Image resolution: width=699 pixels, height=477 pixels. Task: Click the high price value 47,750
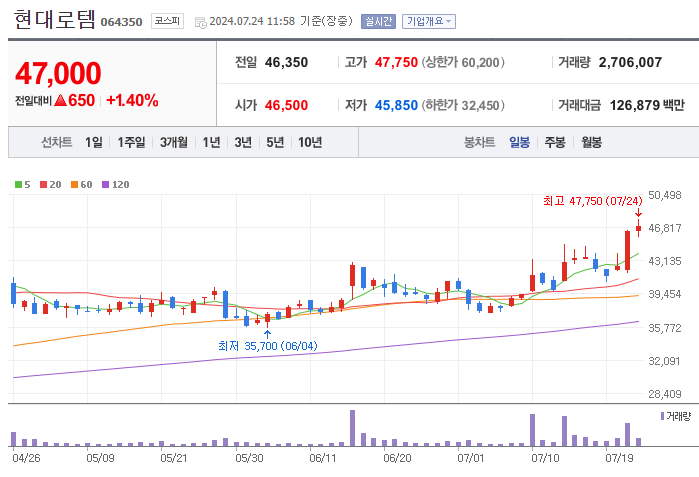click(396, 62)
